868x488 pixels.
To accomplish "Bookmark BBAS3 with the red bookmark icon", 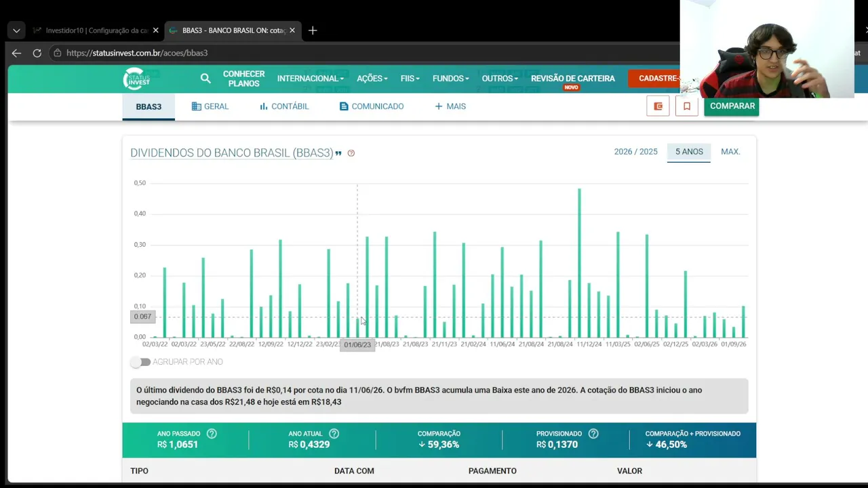I will pyautogui.click(x=687, y=106).
